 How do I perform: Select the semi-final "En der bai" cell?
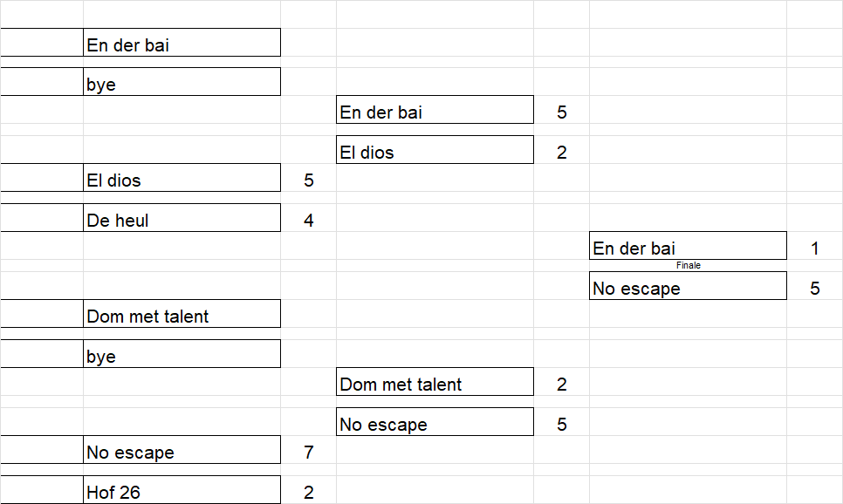[x=435, y=110]
